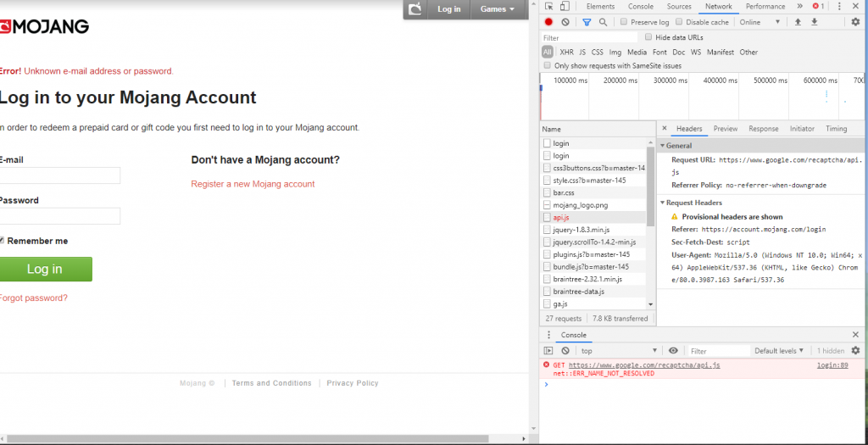Image resolution: width=868 pixels, height=445 pixels.
Task: Open the Privacy Policy link
Action: (353, 383)
